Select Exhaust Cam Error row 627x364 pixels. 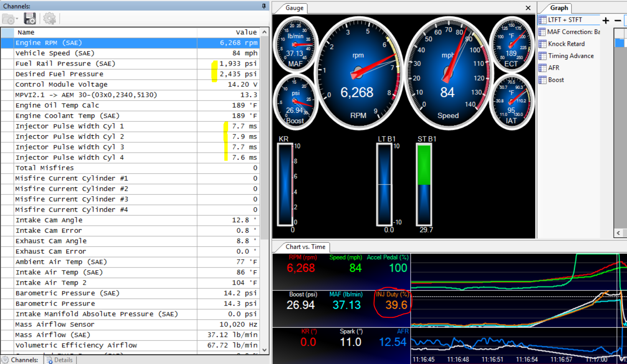tap(130, 251)
